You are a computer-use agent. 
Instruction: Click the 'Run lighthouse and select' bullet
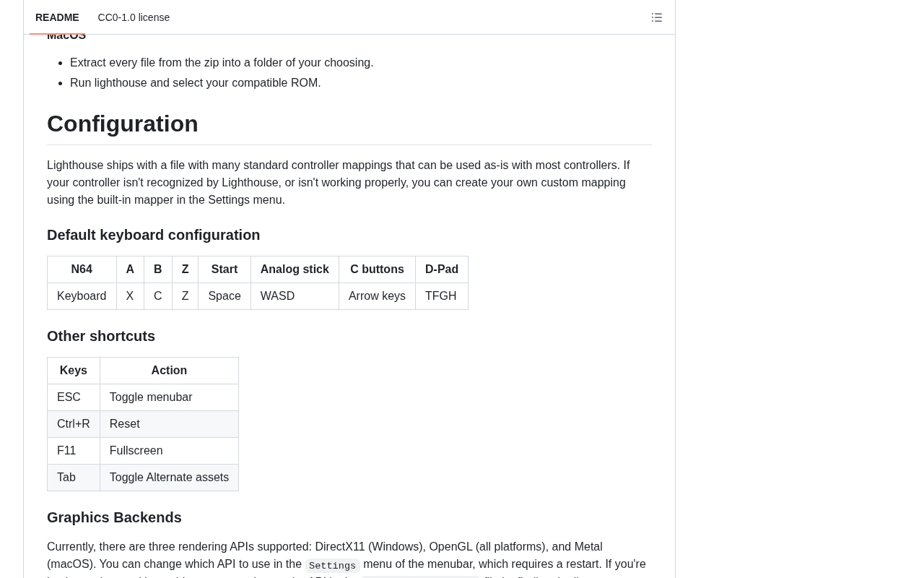[195, 83]
